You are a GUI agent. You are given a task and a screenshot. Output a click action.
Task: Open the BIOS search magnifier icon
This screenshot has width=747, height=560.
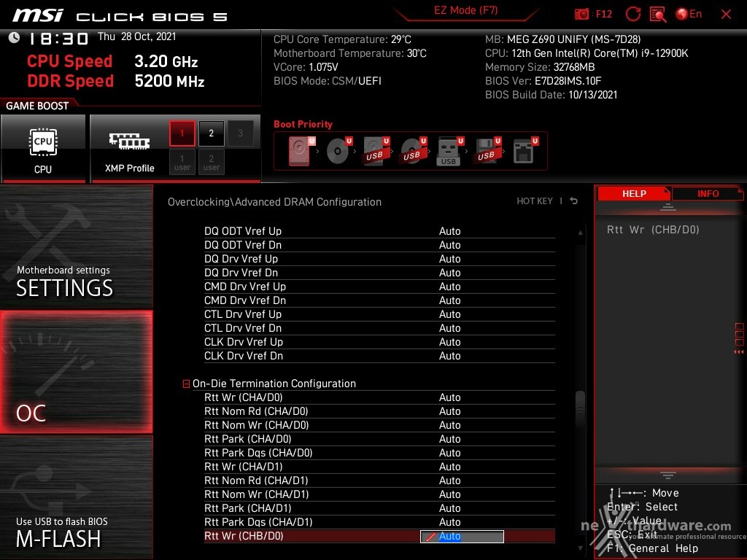pyautogui.click(x=658, y=15)
